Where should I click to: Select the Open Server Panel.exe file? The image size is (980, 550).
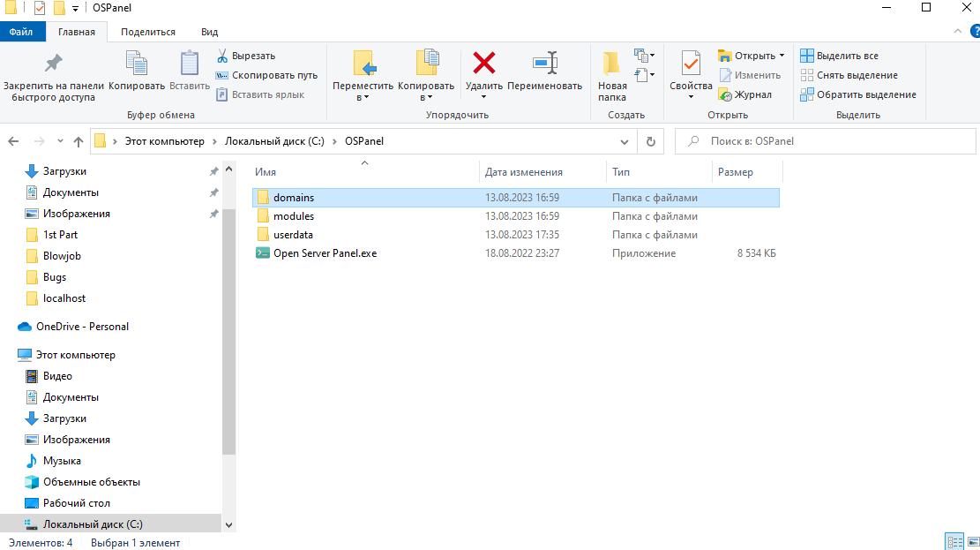tap(325, 253)
